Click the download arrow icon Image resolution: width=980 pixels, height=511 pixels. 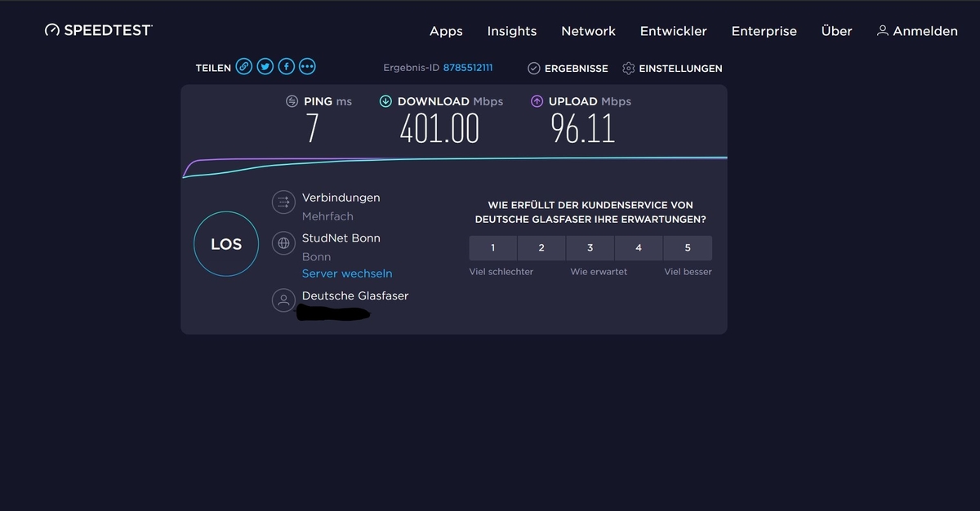(385, 101)
